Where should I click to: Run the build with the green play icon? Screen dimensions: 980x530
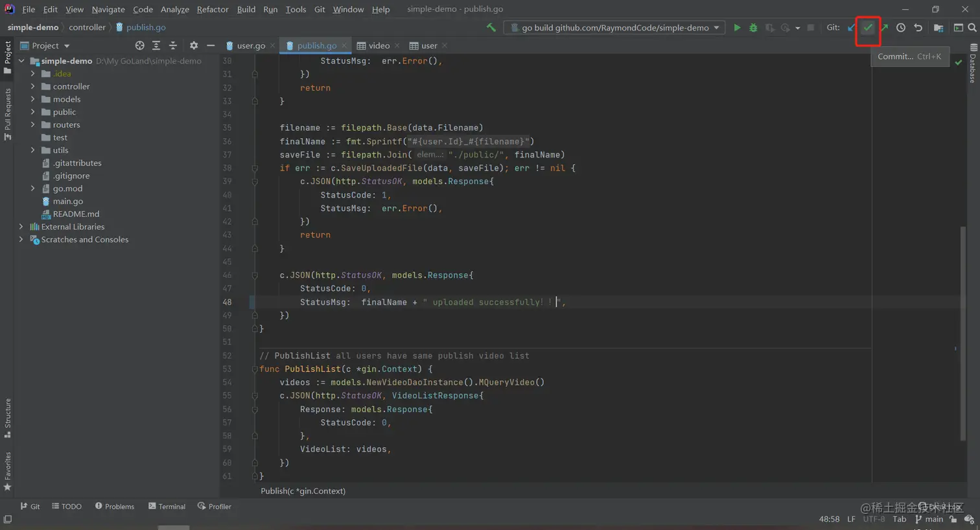pyautogui.click(x=737, y=28)
